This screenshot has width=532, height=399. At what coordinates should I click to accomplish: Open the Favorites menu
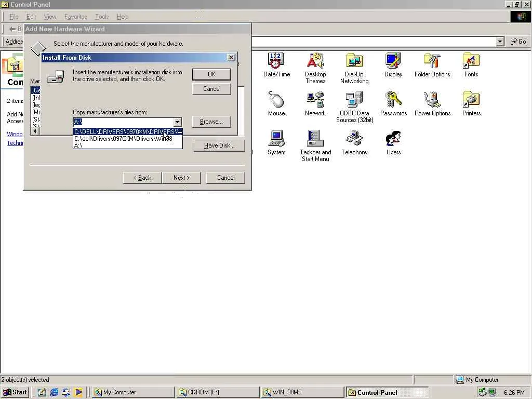(75, 17)
